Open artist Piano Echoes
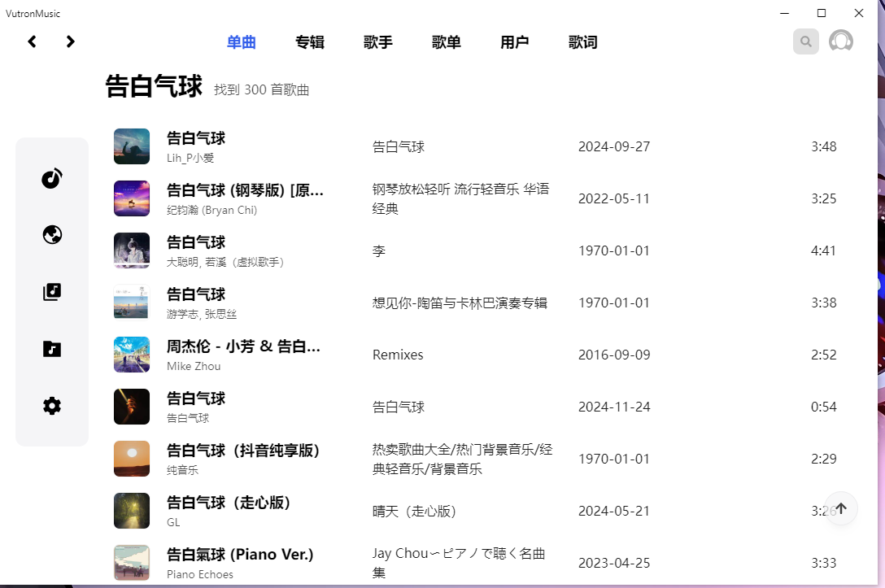The image size is (885, 588). 200,574
